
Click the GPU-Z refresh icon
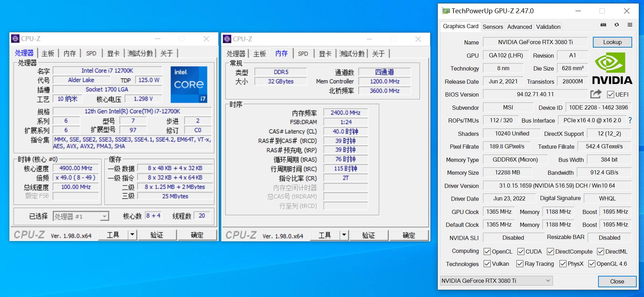(x=617, y=25)
